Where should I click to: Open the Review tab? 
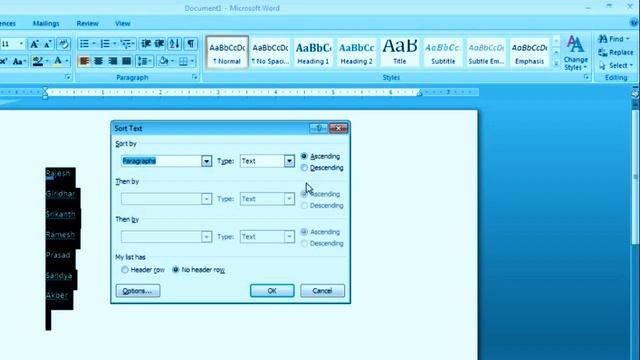tap(87, 24)
